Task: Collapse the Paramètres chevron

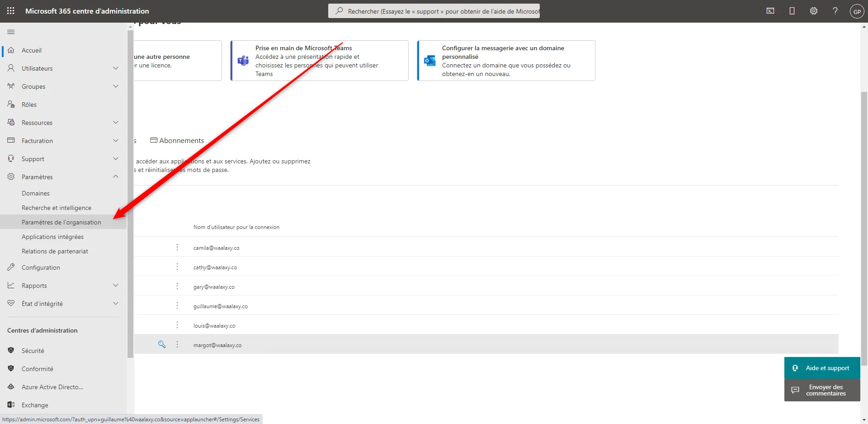Action: [116, 177]
